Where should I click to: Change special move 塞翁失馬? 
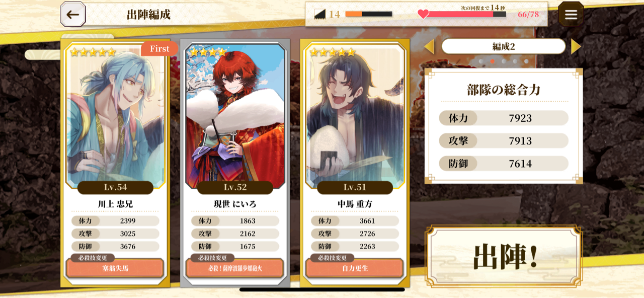115,268
